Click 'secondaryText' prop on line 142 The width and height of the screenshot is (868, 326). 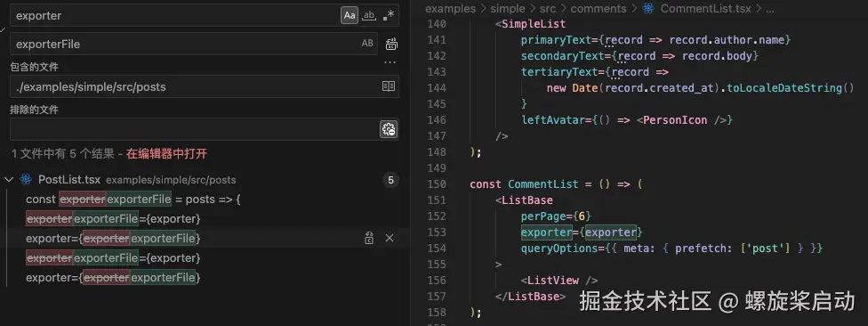(x=562, y=56)
